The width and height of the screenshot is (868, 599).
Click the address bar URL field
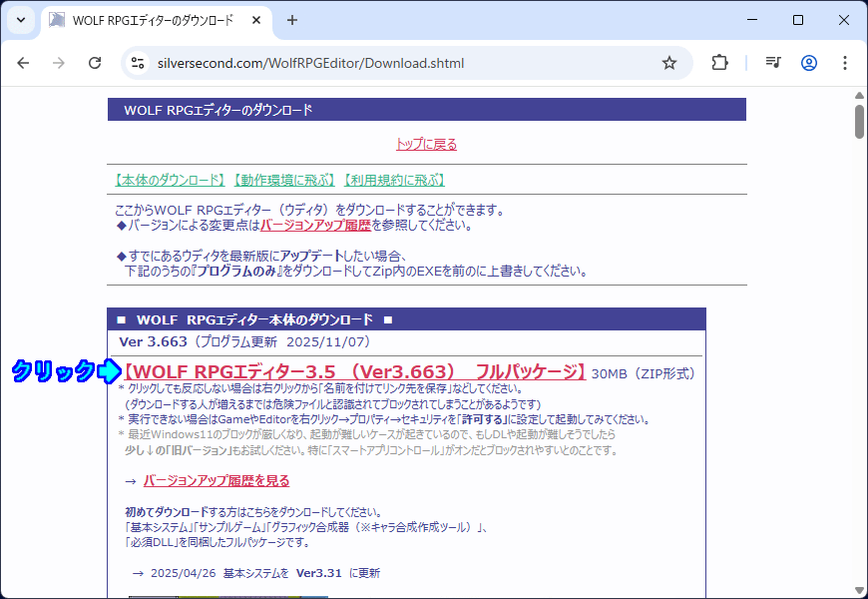(x=399, y=63)
